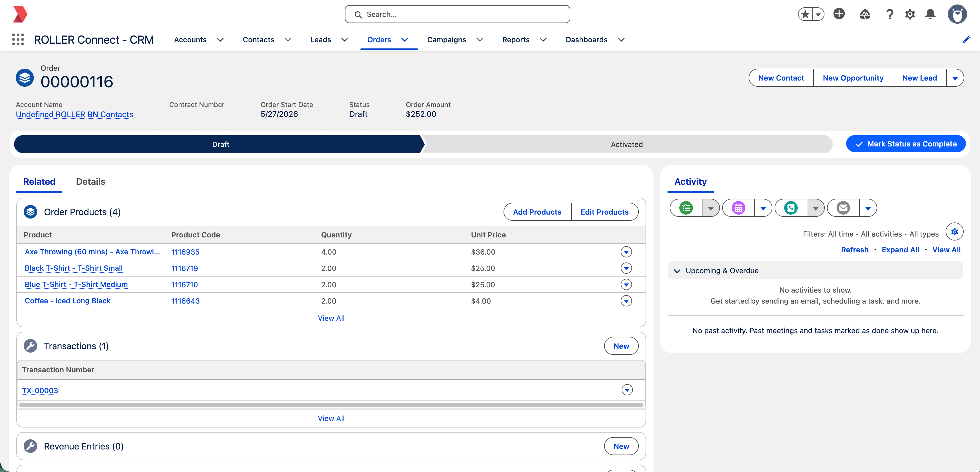
Task: Open Global Actions plus icon
Action: pos(839,14)
